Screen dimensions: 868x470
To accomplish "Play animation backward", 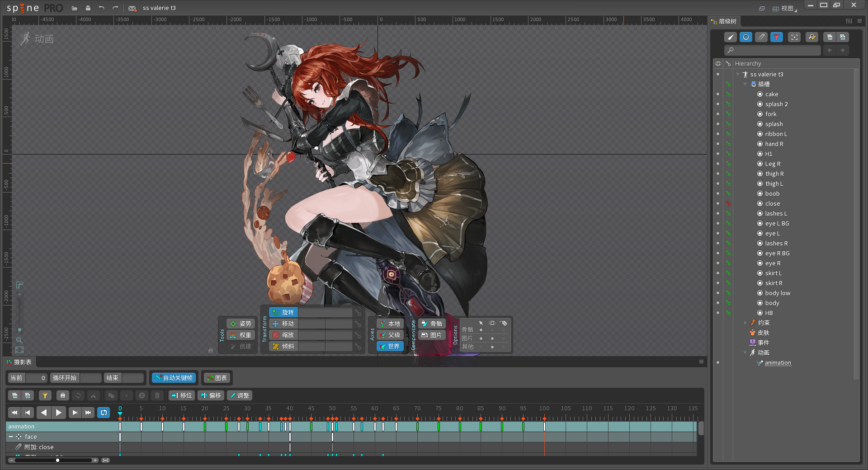I will tap(44, 412).
